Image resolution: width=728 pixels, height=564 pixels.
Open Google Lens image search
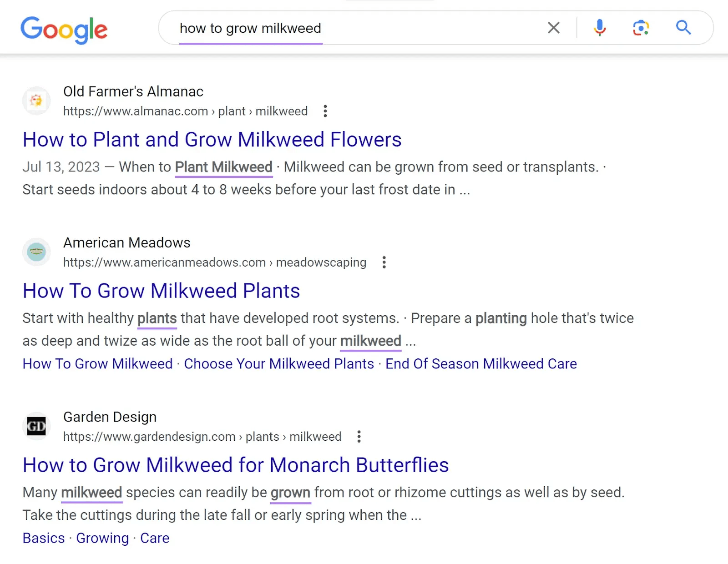tap(641, 28)
